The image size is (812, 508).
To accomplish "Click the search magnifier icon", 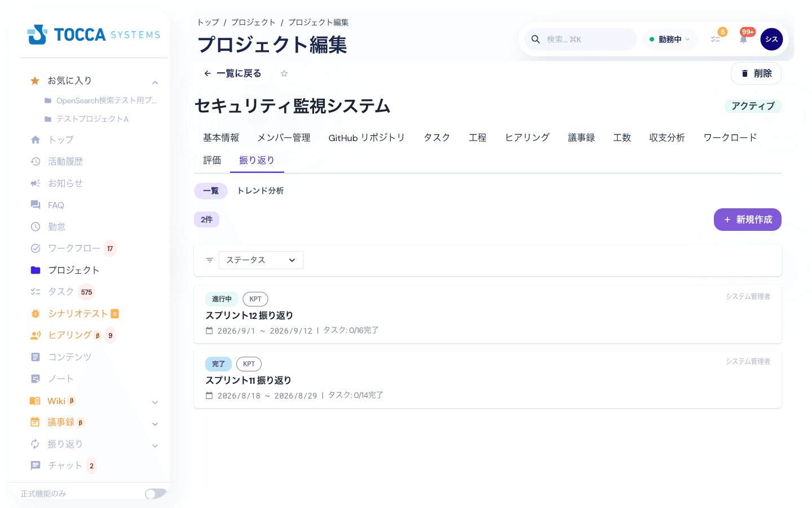I will coord(536,40).
